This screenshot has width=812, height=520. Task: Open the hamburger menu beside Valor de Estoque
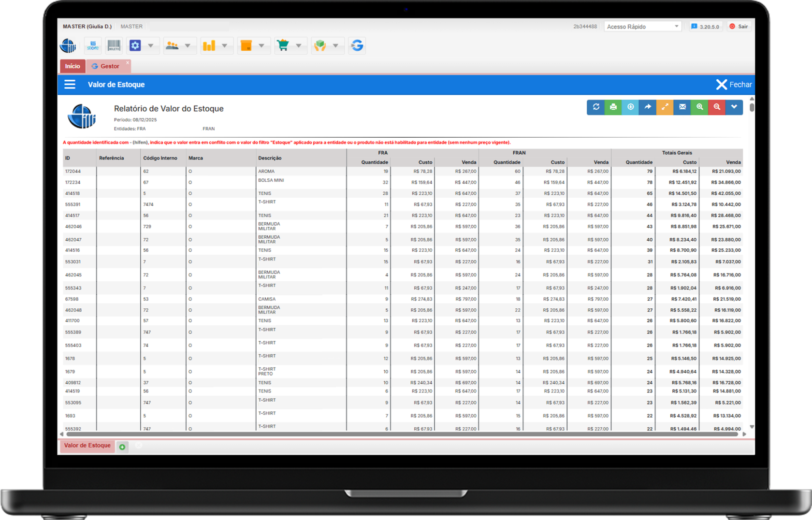70,85
